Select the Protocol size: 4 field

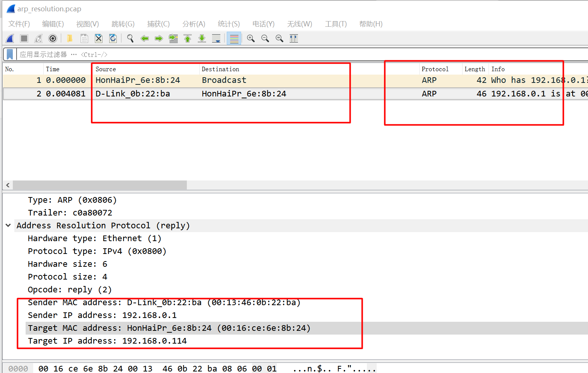coord(68,277)
